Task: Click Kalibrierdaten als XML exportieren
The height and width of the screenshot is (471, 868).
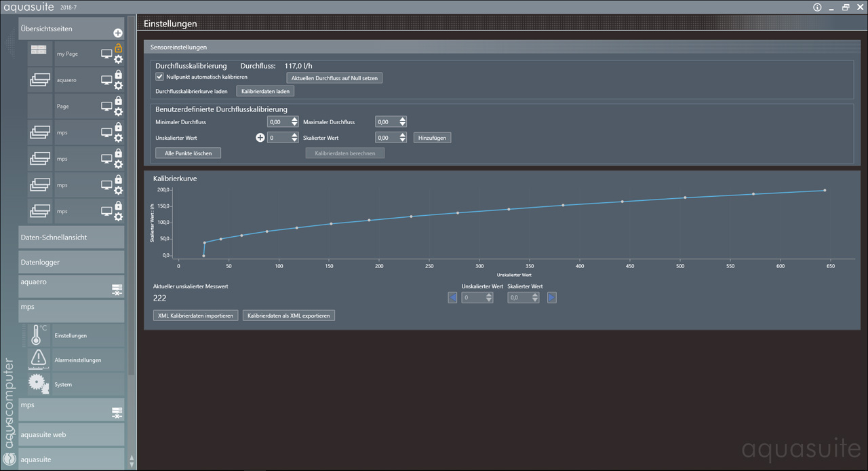Action: point(289,316)
